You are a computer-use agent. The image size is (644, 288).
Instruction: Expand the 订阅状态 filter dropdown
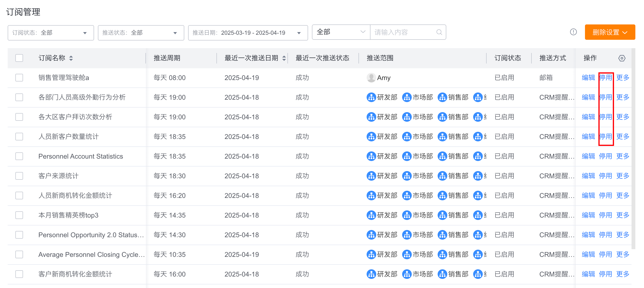click(x=51, y=33)
